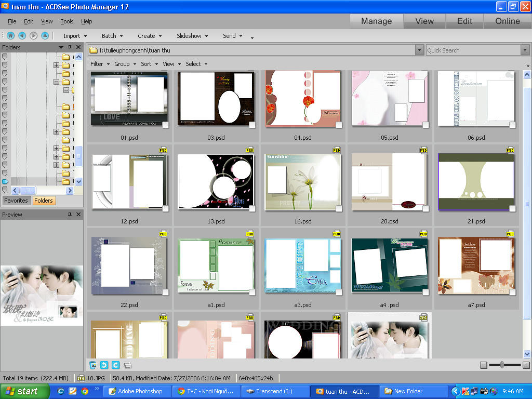The width and height of the screenshot is (532, 399).
Task: Expand hidden system tray icons arrow
Action: pos(455,392)
